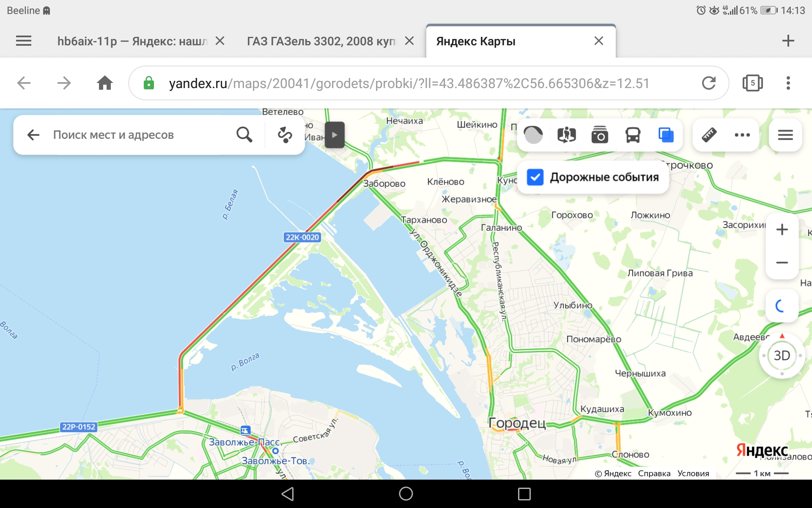Viewport: 812px width, 508px height.
Task: Open the browser three-dot options menu
Action: [x=788, y=83]
